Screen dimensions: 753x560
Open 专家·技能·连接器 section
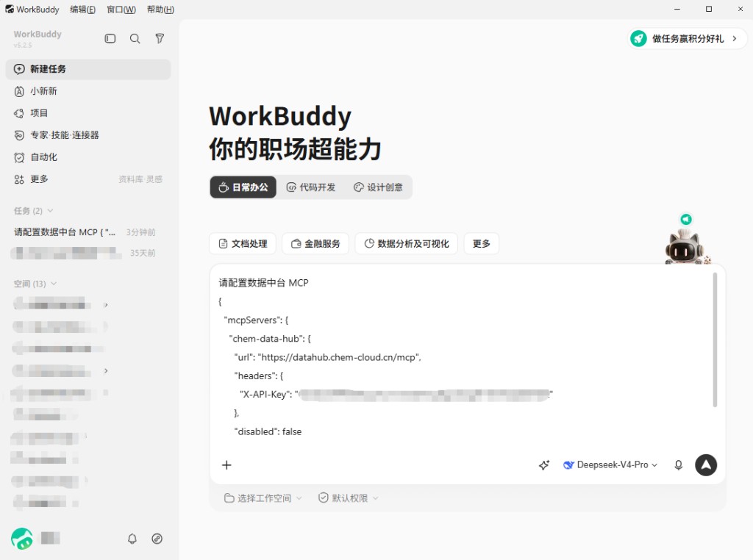click(88, 135)
